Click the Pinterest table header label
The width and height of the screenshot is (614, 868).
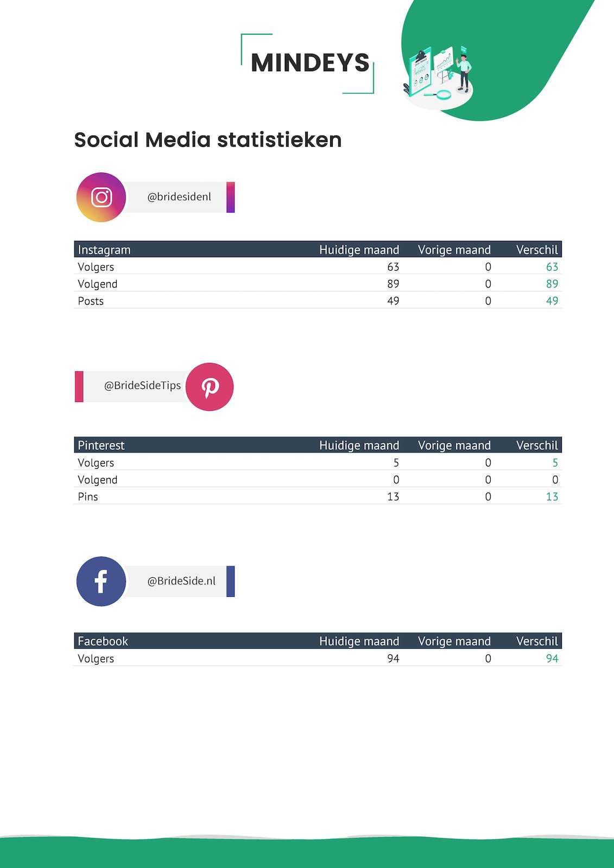tap(101, 445)
